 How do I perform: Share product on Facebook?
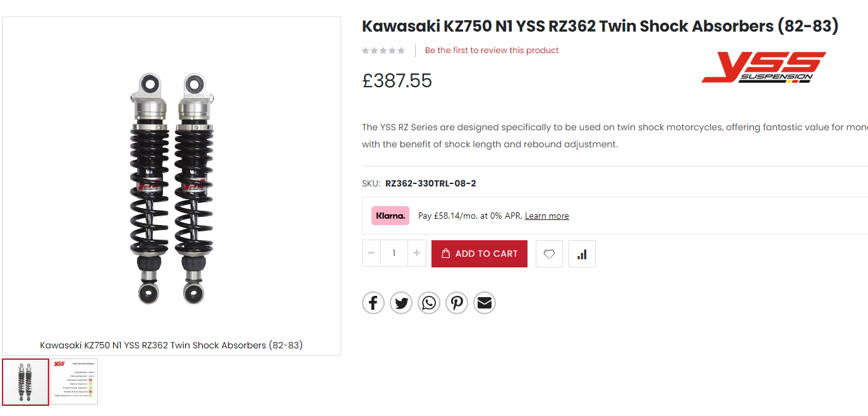[373, 303]
